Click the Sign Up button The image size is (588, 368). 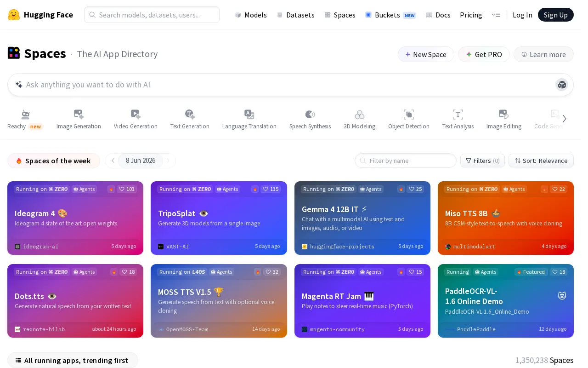pyautogui.click(x=556, y=15)
